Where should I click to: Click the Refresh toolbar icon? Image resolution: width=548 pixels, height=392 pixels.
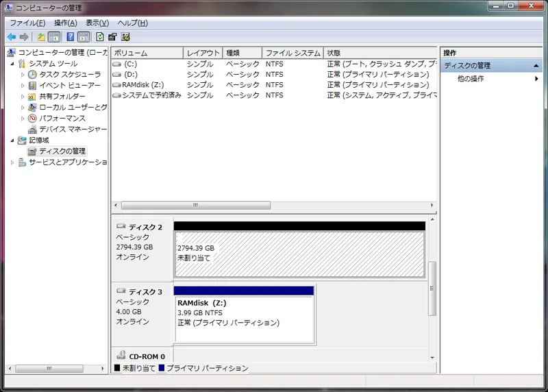point(100,37)
